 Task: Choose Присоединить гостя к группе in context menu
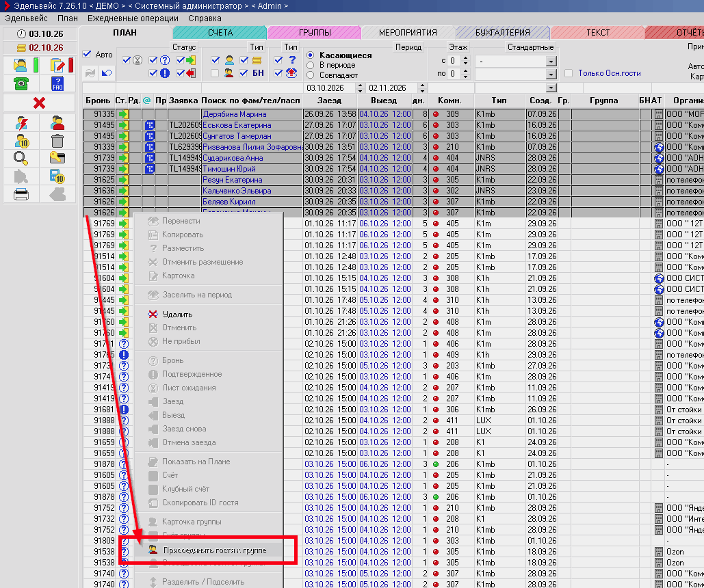(215, 550)
